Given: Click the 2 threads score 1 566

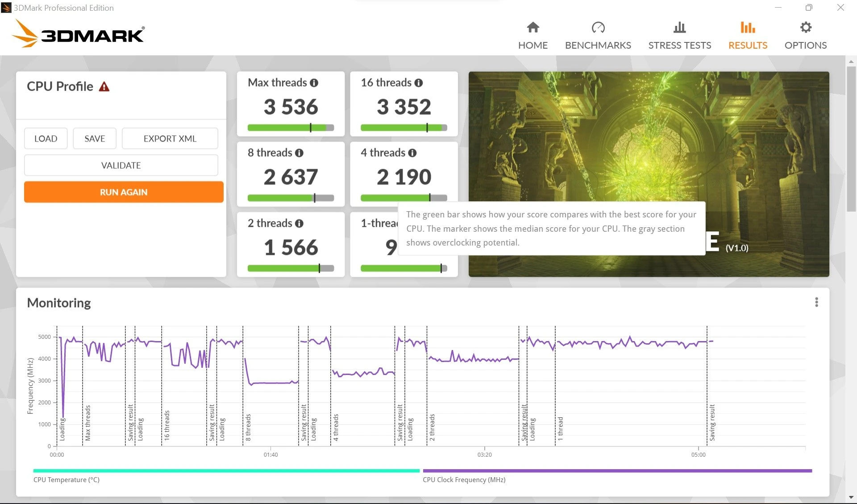Looking at the screenshot, I should (291, 247).
